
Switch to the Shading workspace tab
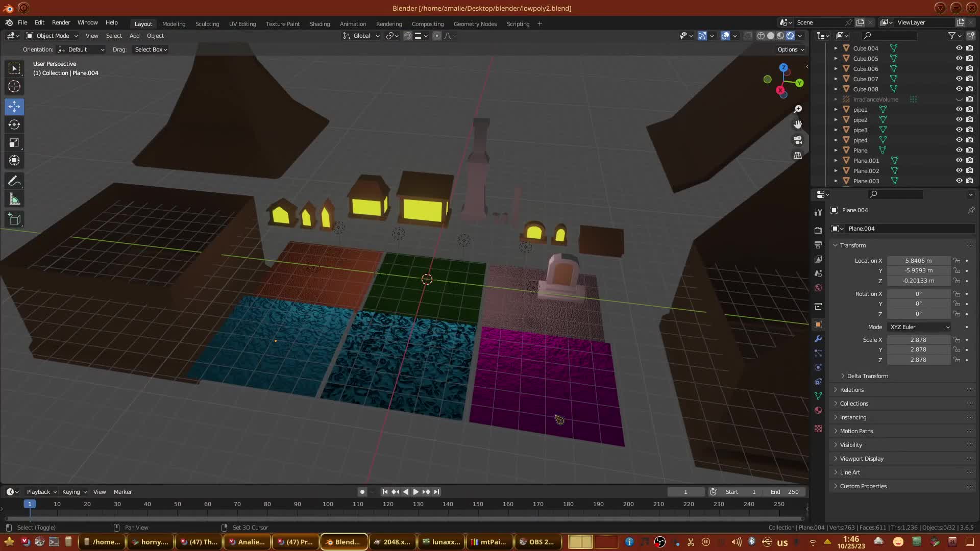pos(320,24)
